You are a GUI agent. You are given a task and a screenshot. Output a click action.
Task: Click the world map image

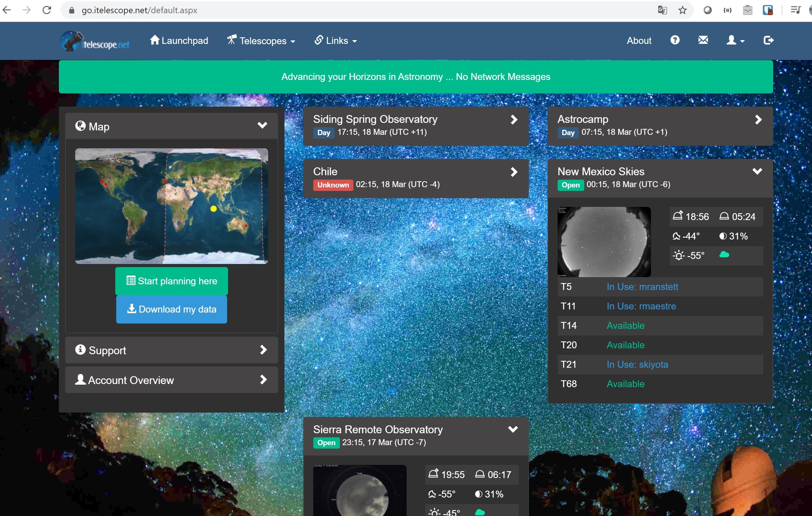click(x=171, y=206)
